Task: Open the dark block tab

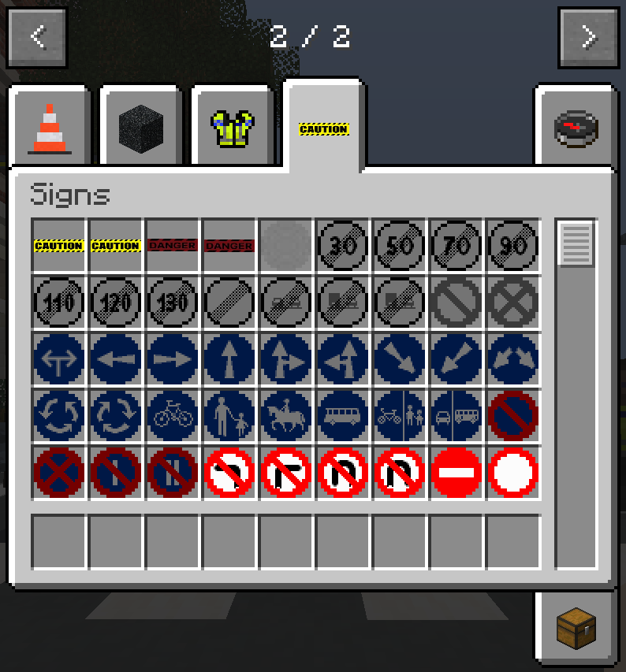Action: click(x=141, y=128)
